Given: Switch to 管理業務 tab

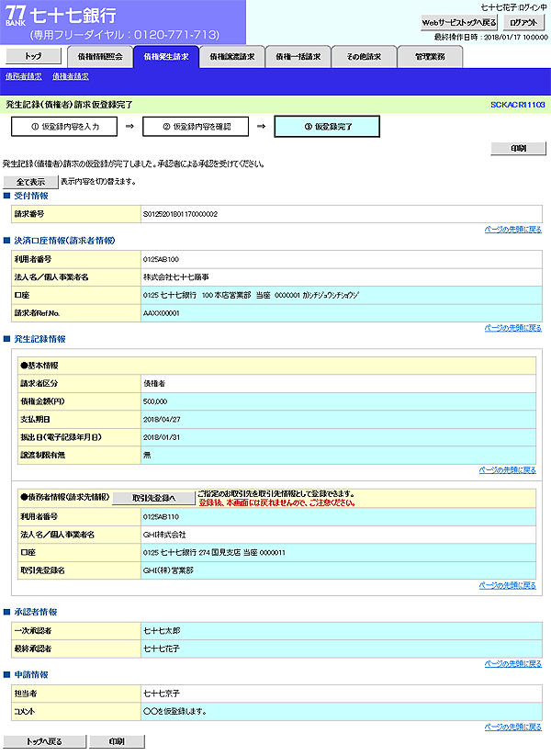Looking at the screenshot, I should pos(430,57).
